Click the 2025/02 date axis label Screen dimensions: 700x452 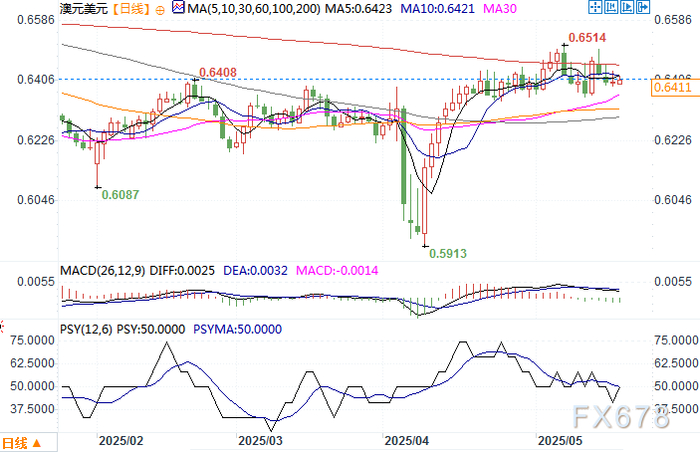[121, 441]
